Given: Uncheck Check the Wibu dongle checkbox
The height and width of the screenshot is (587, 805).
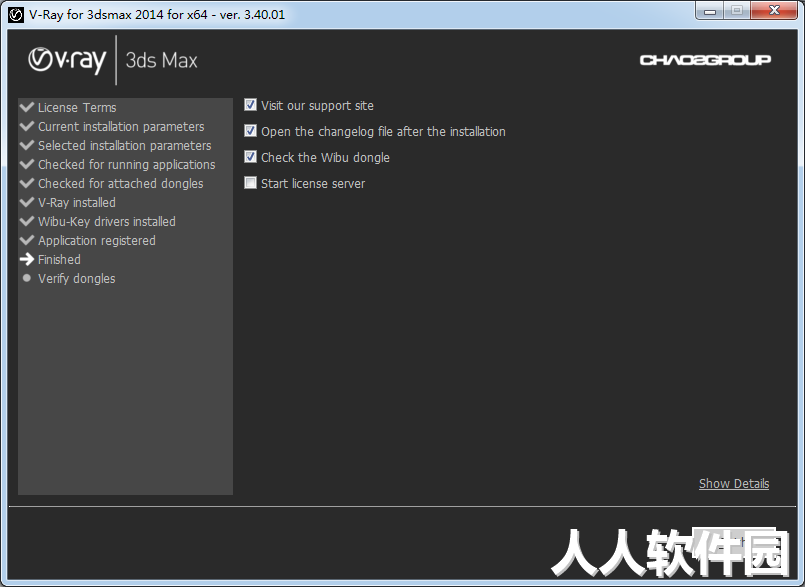Looking at the screenshot, I should pyautogui.click(x=250, y=157).
